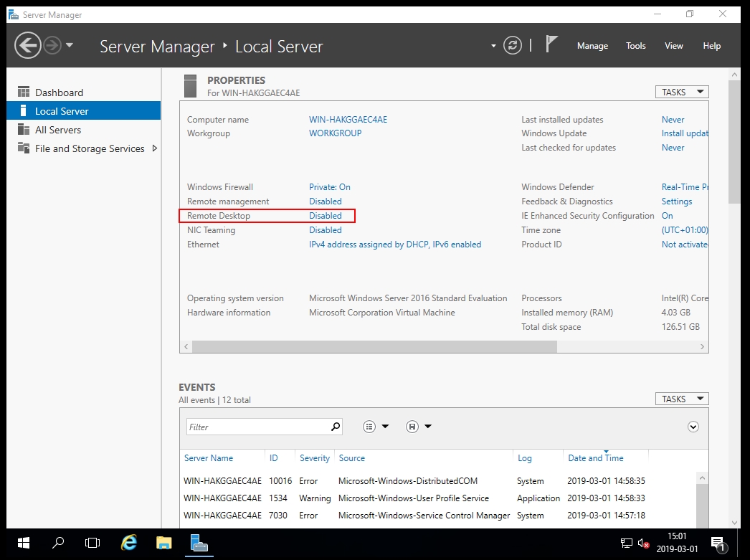
Task: Click the properties horizontal scrollbar thumb
Action: 374,347
